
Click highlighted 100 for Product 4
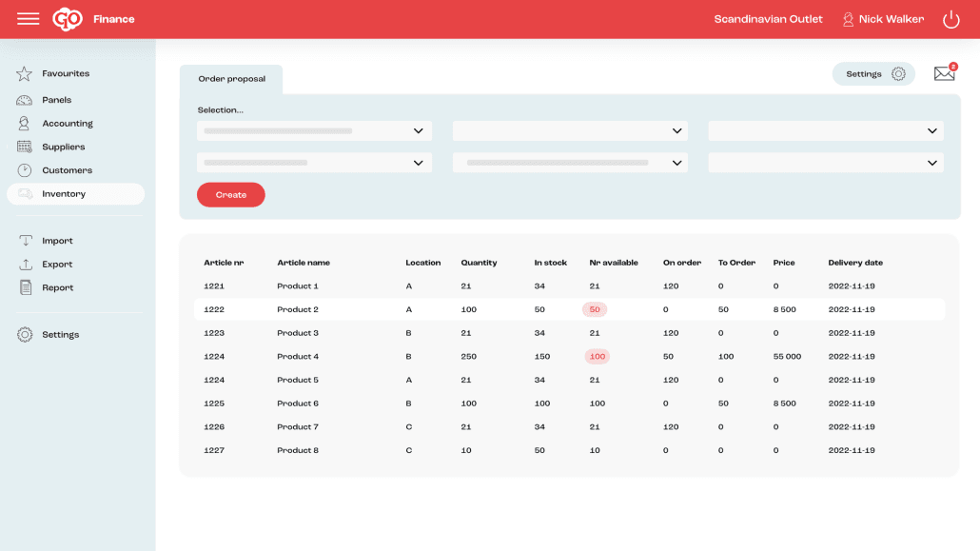(597, 357)
